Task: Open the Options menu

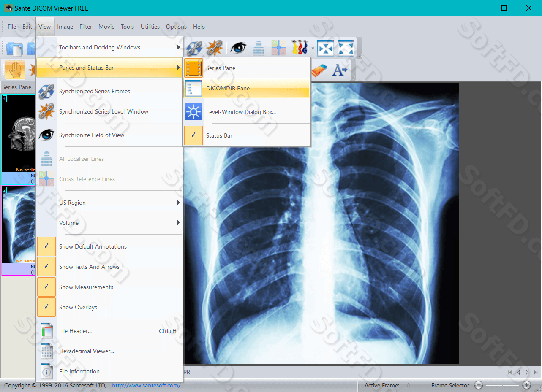Action: pyautogui.click(x=176, y=27)
